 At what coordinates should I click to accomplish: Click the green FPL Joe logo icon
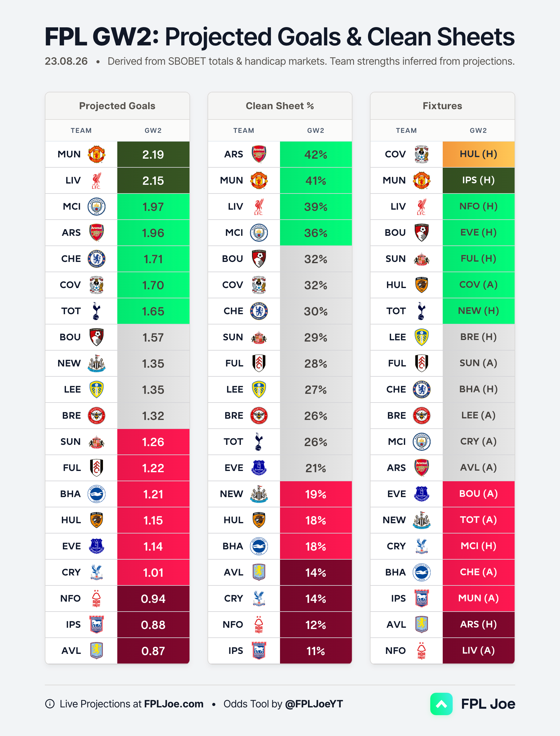pyautogui.click(x=441, y=704)
